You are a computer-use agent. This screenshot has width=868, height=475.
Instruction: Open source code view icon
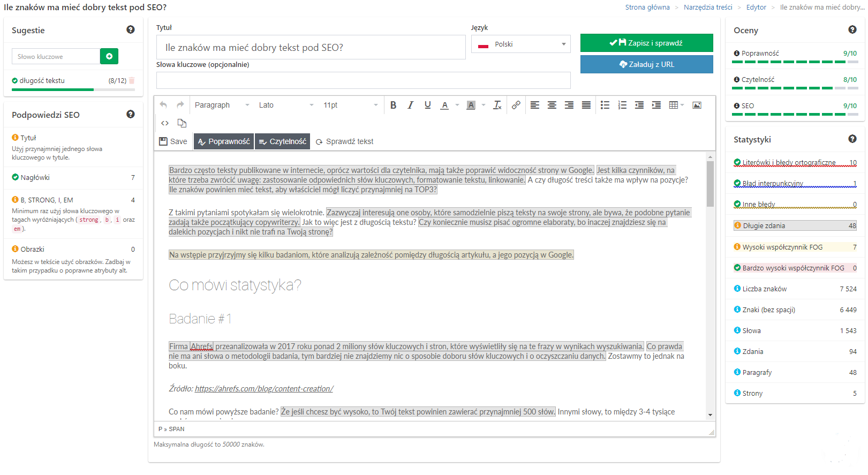(x=165, y=123)
